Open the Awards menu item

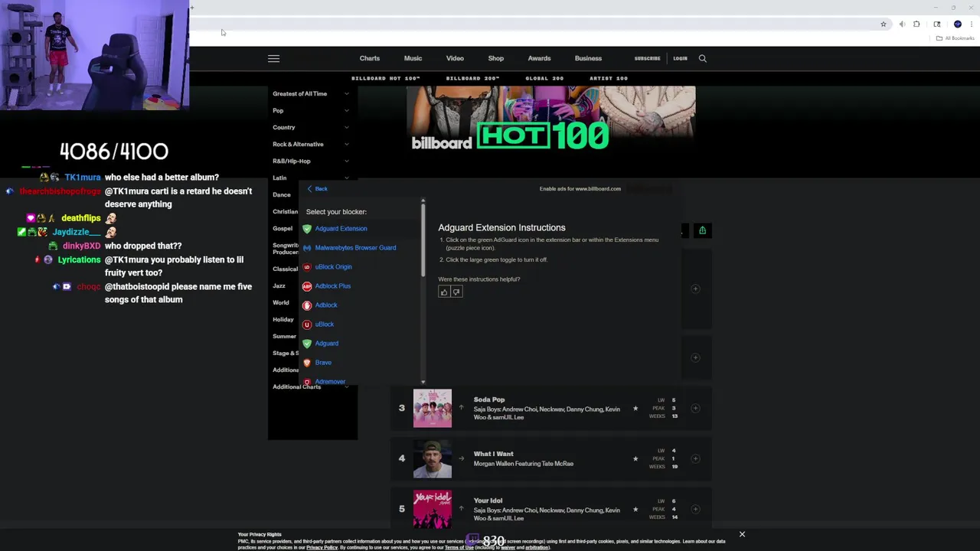[x=539, y=58]
